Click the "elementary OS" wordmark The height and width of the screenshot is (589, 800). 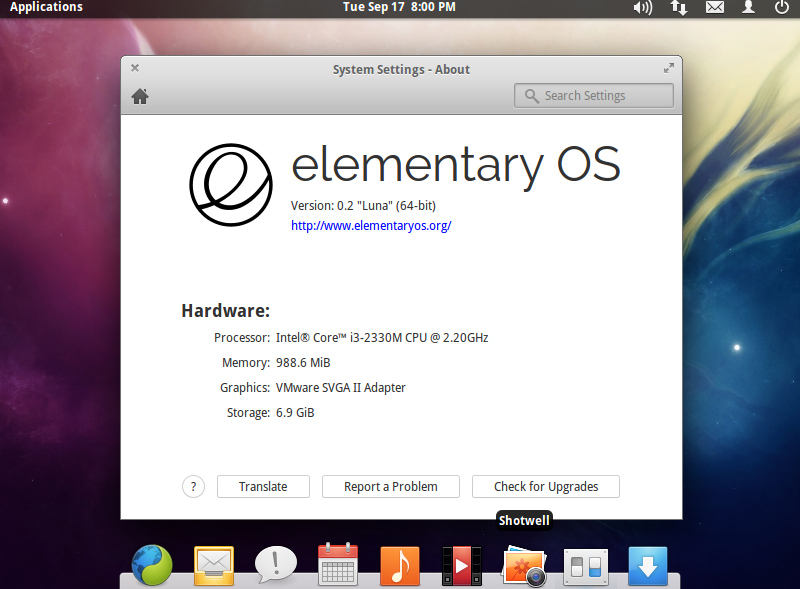click(x=456, y=166)
